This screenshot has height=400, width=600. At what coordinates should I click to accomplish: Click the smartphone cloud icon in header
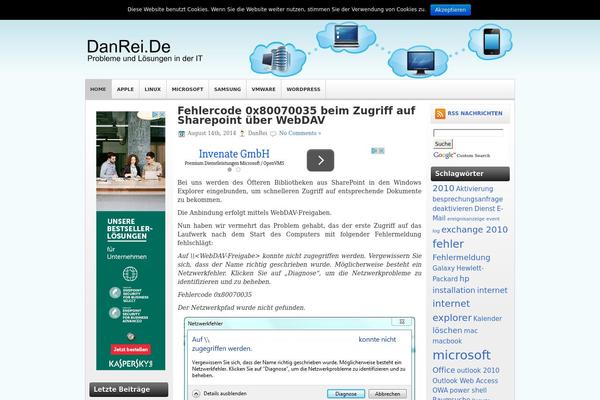tap(491, 42)
